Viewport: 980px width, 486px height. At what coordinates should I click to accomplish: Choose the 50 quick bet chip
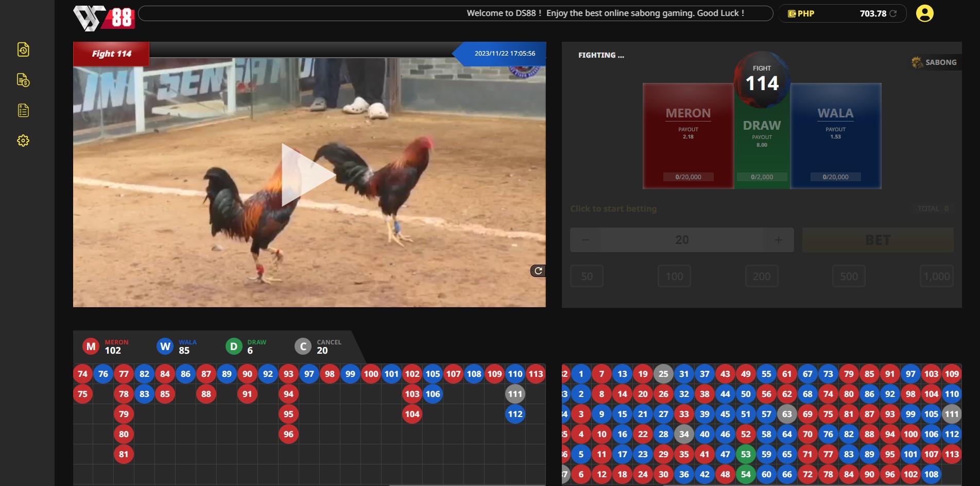coord(587,276)
